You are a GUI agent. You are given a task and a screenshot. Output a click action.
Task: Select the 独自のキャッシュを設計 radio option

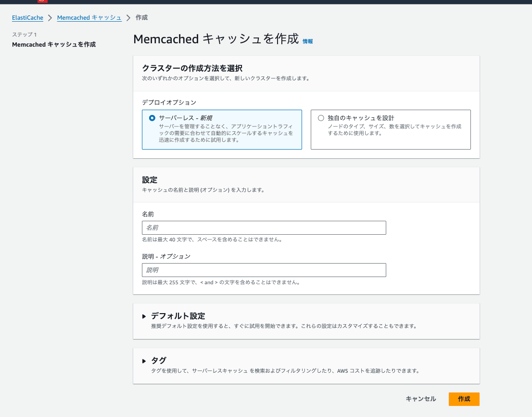321,118
